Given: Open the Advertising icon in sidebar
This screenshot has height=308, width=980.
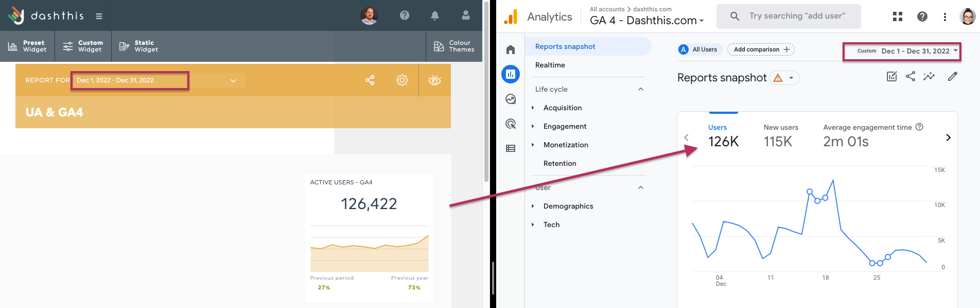Looking at the screenshot, I should pos(511,124).
